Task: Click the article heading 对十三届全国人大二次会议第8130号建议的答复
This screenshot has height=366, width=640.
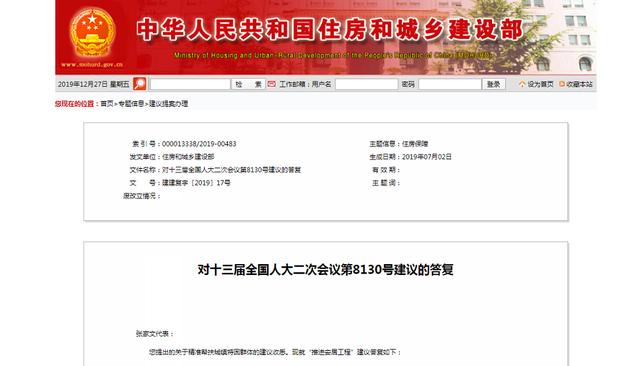Action: (x=325, y=270)
